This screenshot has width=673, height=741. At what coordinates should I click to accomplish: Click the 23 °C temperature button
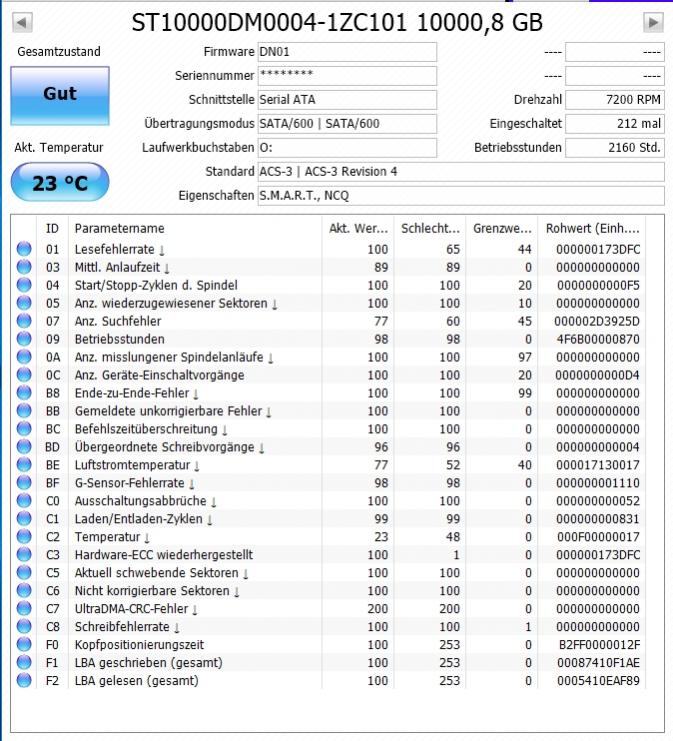coord(60,183)
